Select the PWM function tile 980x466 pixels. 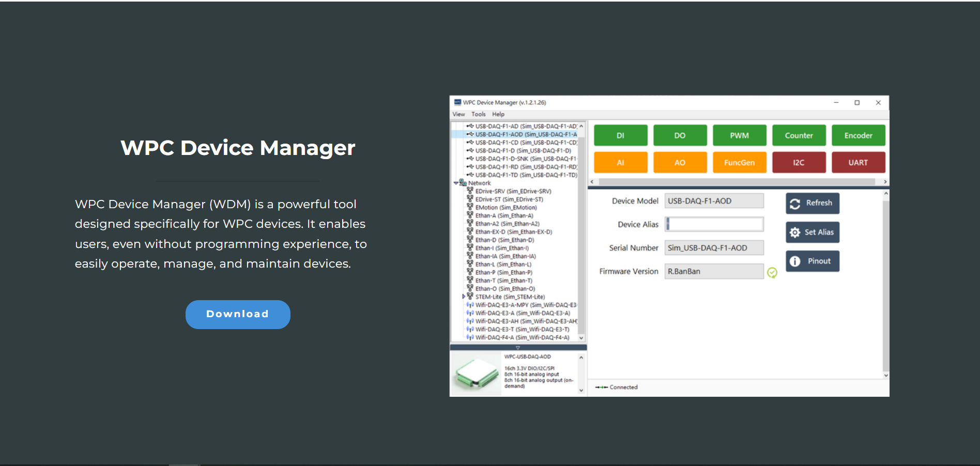click(739, 135)
